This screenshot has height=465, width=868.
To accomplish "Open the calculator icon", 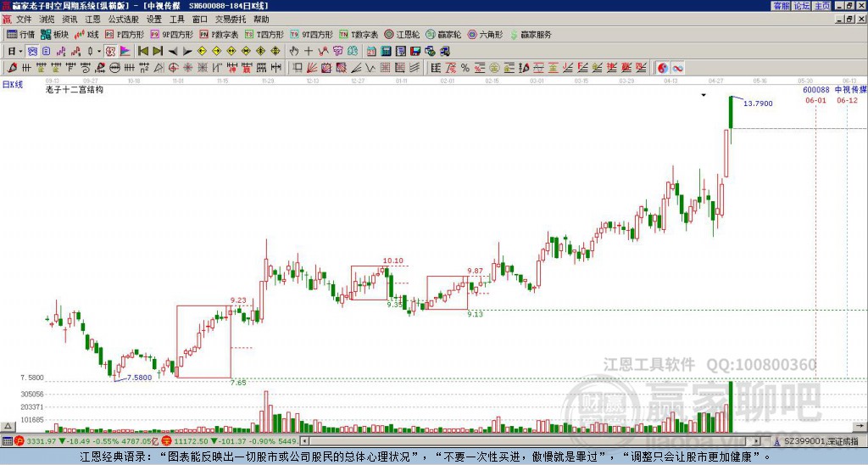I will pyautogui.click(x=387, y=52).
